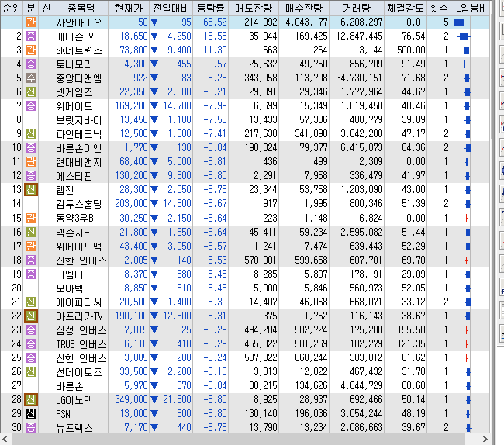Click the purple 증 badge for 에디슨EV
The width and height of the screenshot is (504, 445).
(31, 36)
